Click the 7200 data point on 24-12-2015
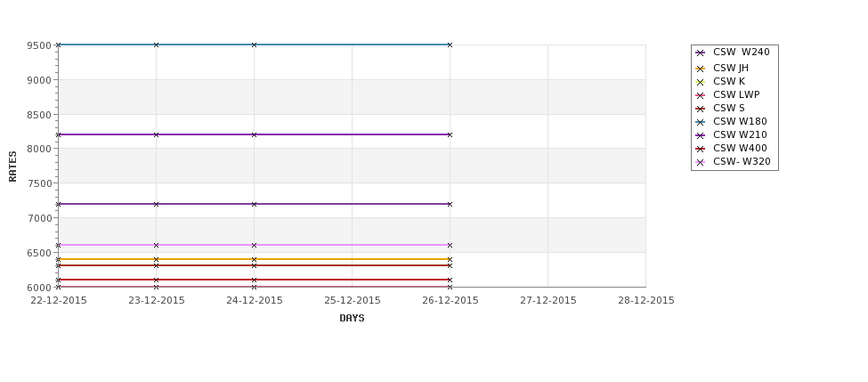 254,204
